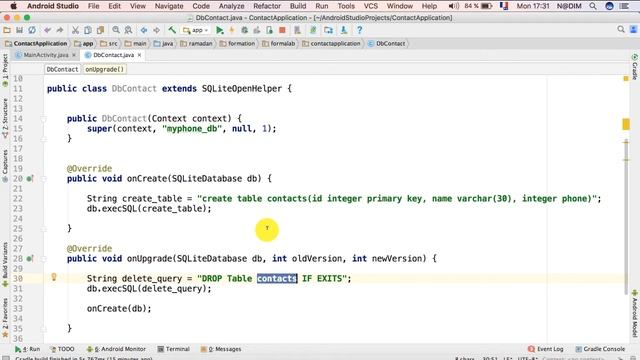
Task: Click the Debug bug icon
Action: [x=244, y=30]
